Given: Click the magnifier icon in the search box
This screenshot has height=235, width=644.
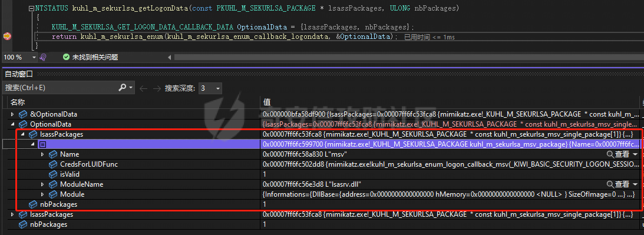Looking at the screenshot, I should click(x=123, y=88).
